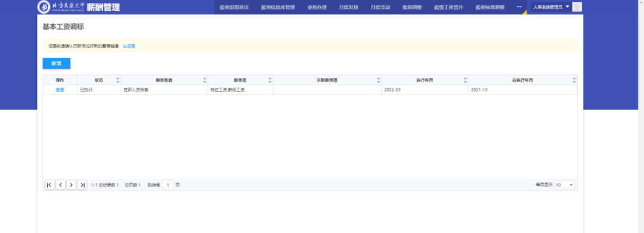
Task: Click the user avatar picture
Action: (x=577, y=7)
